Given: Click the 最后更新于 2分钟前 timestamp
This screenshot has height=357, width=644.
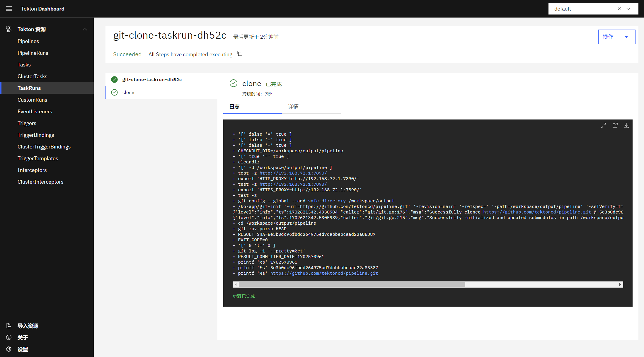Looking at the screenshot, I should (x=256, y=37).
